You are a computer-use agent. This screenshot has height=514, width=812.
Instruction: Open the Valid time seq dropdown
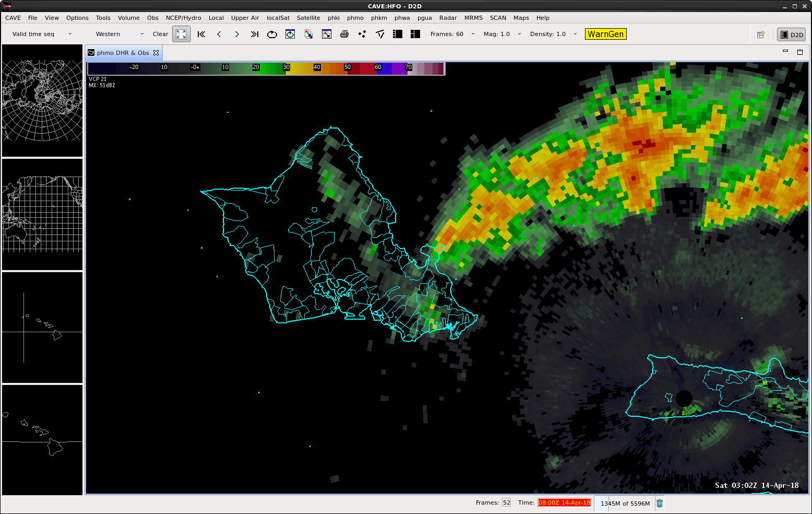pyautogui.click(x=42, y=34)
